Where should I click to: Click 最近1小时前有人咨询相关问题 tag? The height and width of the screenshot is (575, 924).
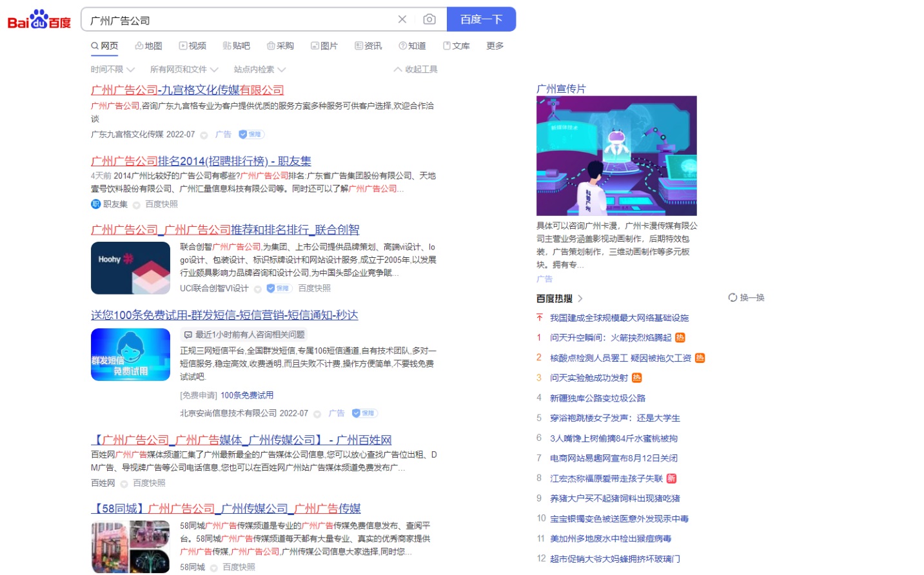[244, 335]
